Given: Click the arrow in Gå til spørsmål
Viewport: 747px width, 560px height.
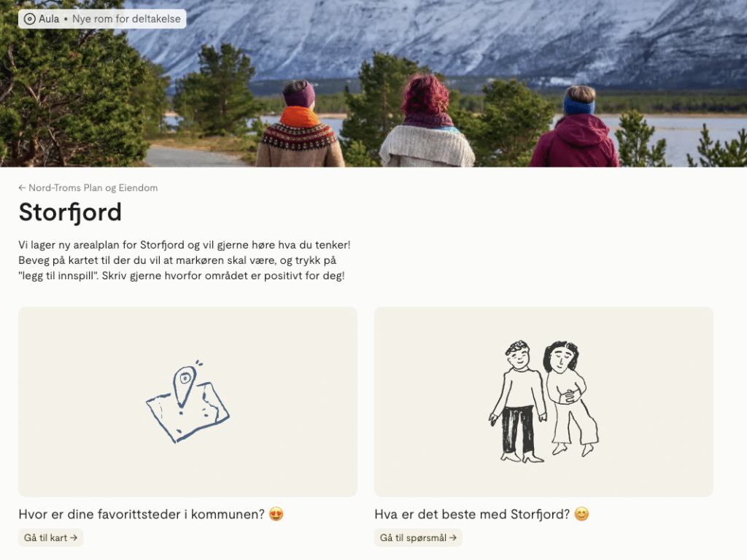Looking at the screenshot, I should (x=452, y=537).
